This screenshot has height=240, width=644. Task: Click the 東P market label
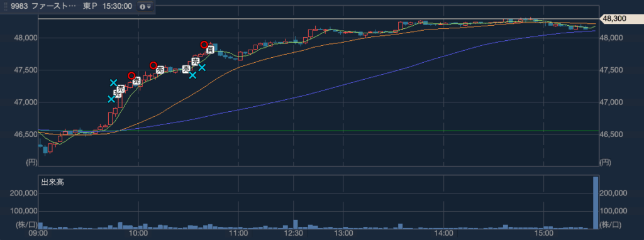[x=90, y=7]
